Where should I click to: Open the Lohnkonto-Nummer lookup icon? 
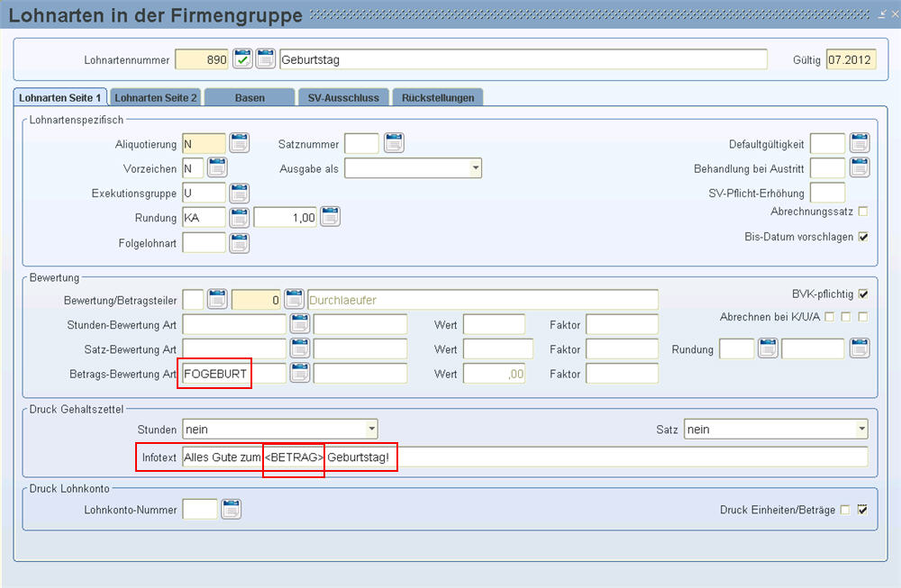click(231, 510)
